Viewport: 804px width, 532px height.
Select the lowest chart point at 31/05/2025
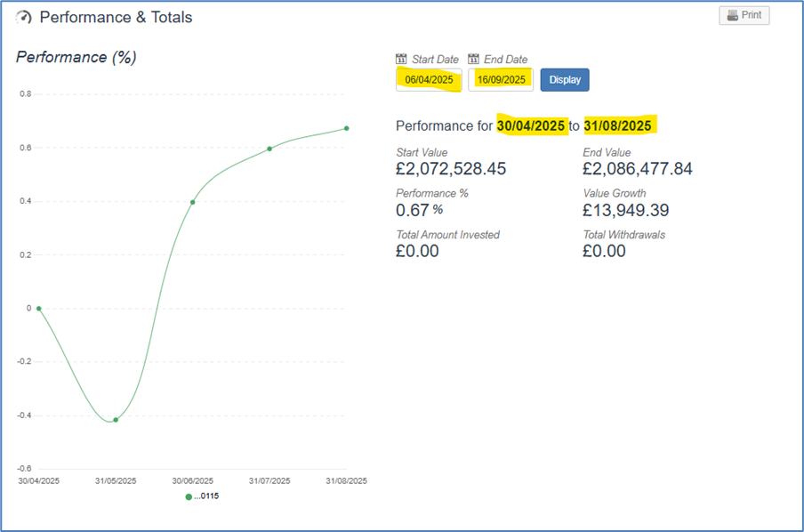coord(116,420)
